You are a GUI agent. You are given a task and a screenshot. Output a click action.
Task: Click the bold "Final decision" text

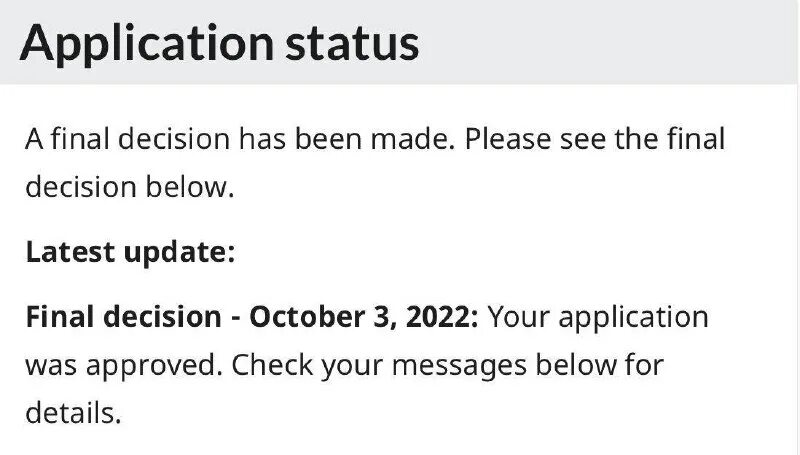122,317
